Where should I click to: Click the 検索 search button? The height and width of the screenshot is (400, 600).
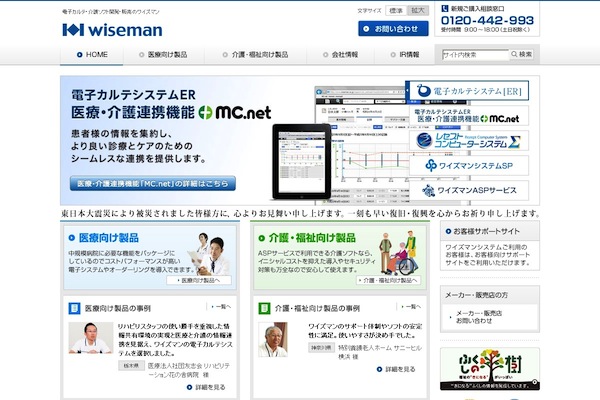click(522, 54)
